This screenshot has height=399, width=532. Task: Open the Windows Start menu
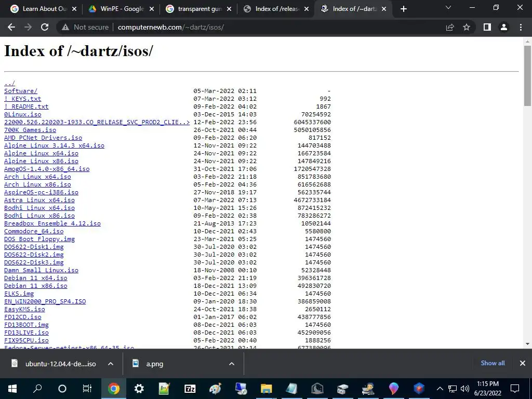pyautogui.click(x=12, y=389)
